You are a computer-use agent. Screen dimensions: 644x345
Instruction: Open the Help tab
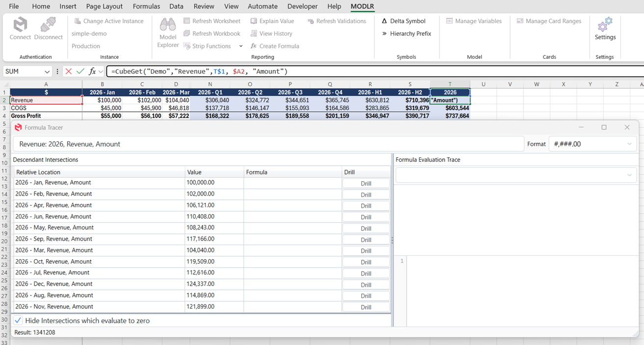334,6
